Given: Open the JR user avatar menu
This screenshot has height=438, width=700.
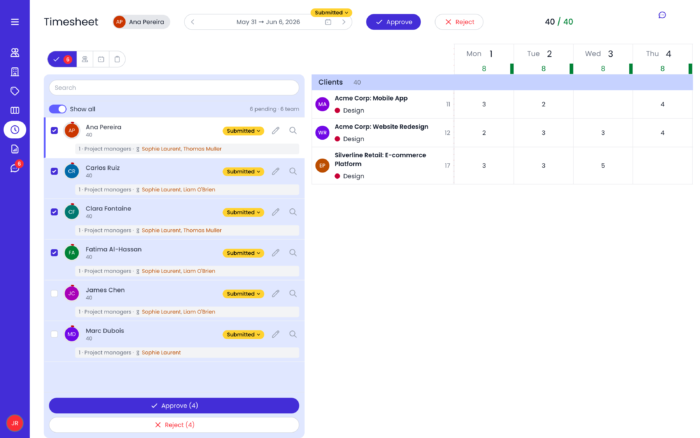Looking at the screenshot, I should pyautogui.click(x=15, y=423).
